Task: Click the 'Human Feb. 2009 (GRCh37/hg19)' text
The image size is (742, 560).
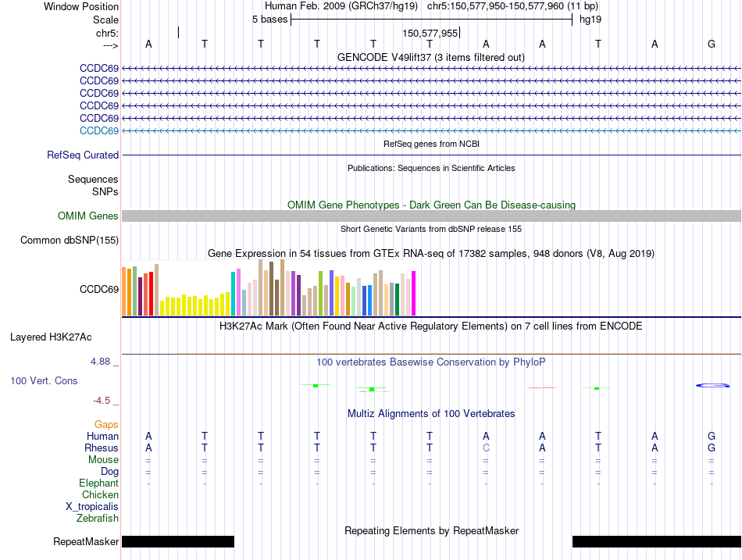Action: (x=341, y=6)
